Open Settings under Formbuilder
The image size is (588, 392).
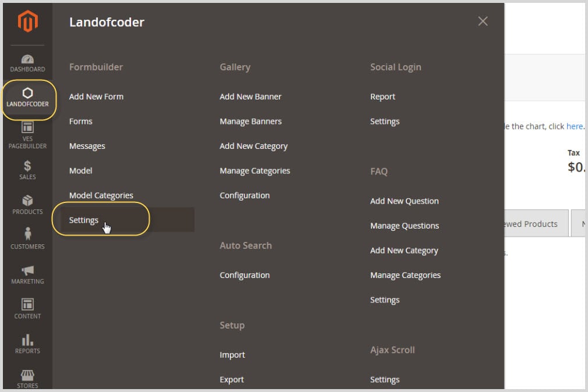[84, 220]
